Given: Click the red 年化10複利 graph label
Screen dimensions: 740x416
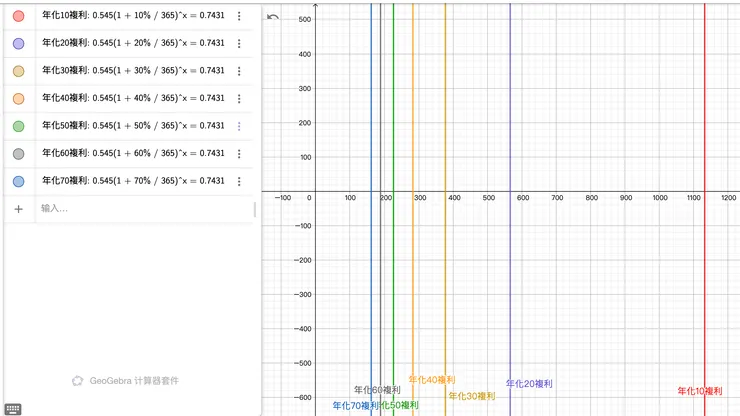Looking at the screenshot, I should coord(700,391).
